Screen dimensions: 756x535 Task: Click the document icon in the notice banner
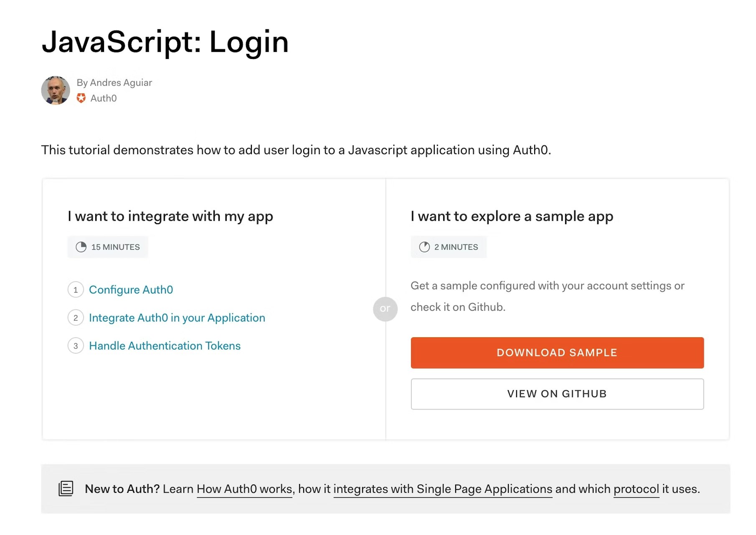pyautogui.click(x=65, y=488)
